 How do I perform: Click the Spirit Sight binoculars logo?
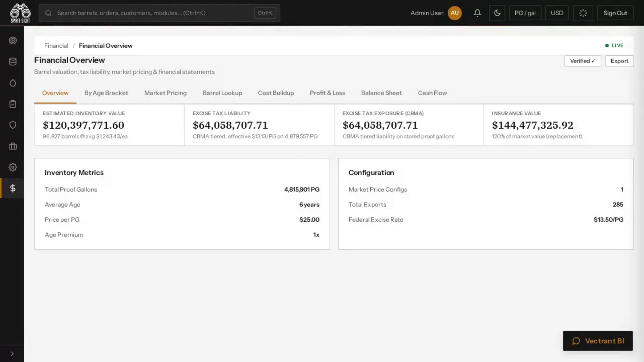tap(20, 13)
